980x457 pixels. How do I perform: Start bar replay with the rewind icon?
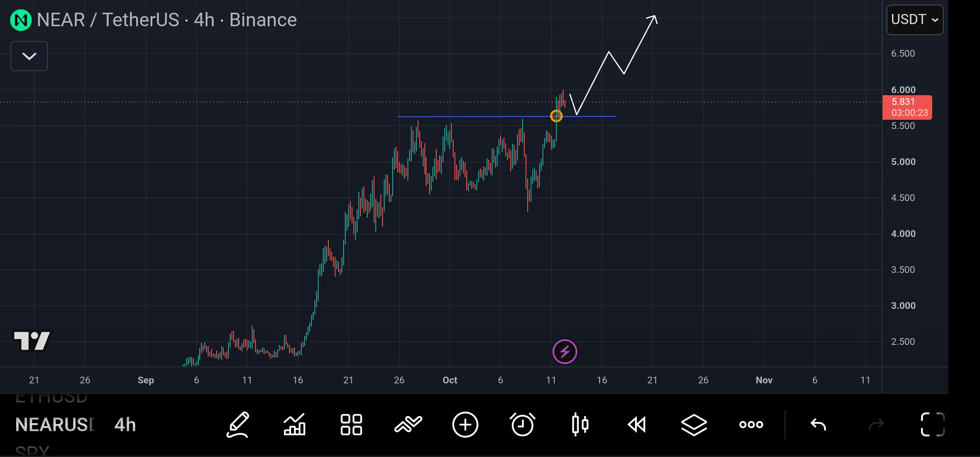point(637,424)
